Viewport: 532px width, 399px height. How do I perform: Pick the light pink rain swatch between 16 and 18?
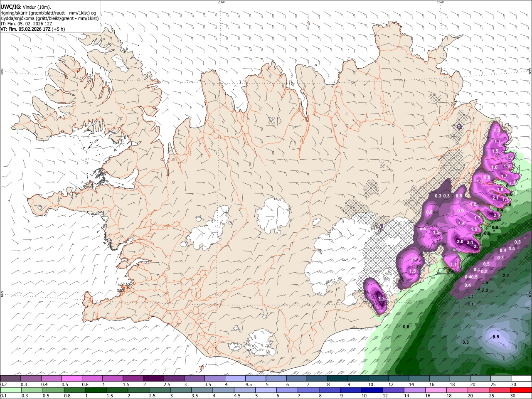435,390
